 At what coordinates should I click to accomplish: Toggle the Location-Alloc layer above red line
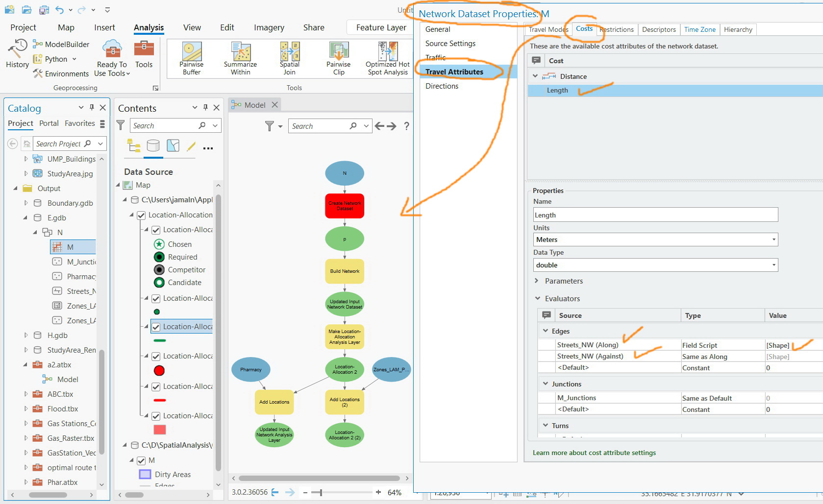(156, 386)
